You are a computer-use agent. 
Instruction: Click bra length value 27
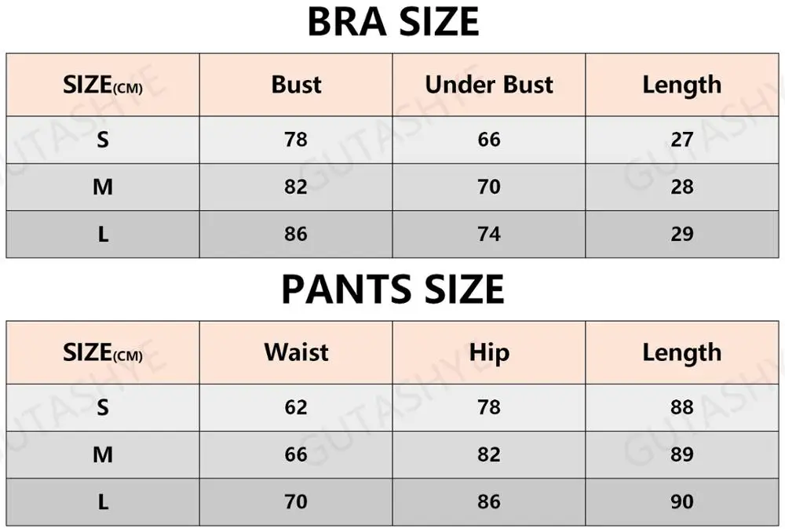[682, 140]
